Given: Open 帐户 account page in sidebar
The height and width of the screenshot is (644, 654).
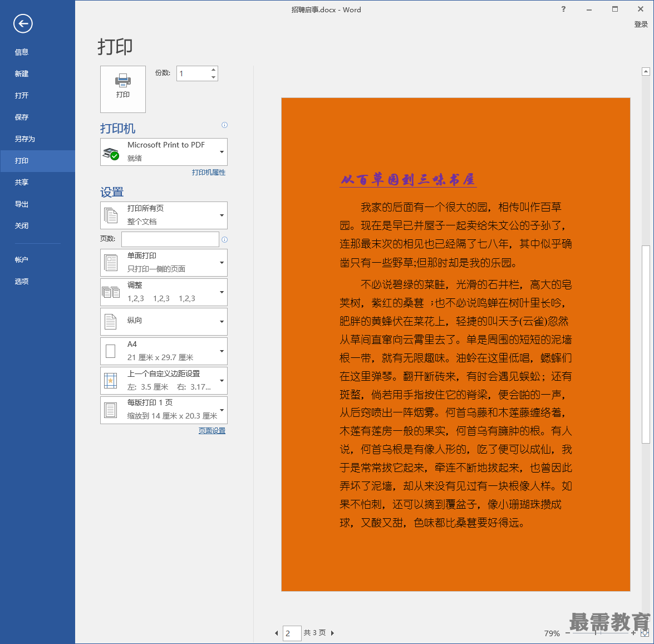Looking at the screenshot, I should pos(37,259).
